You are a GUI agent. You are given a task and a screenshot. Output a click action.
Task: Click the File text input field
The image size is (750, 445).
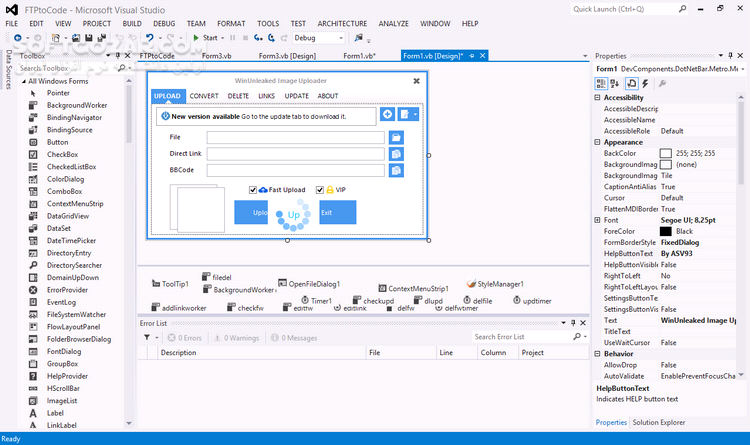pyautogui.click(x=296, y=138)
